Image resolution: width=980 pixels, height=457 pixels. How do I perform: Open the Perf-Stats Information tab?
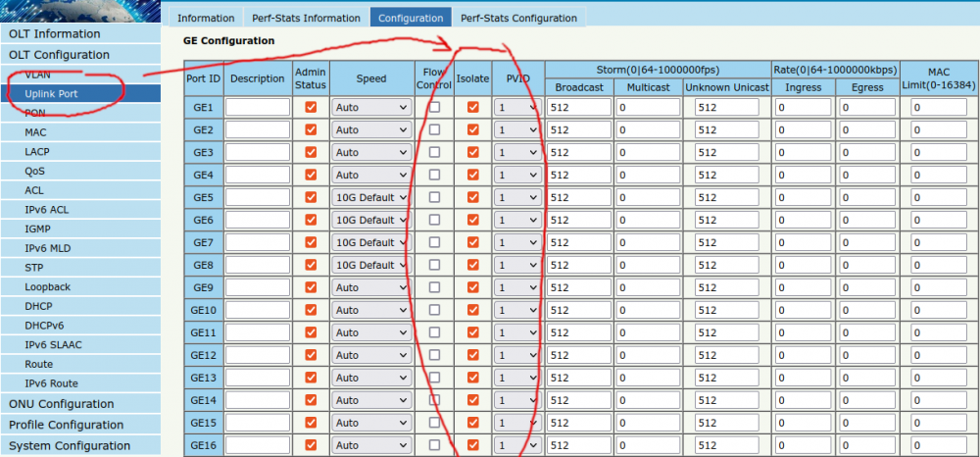pyautogui.click(x=305, y=18)
